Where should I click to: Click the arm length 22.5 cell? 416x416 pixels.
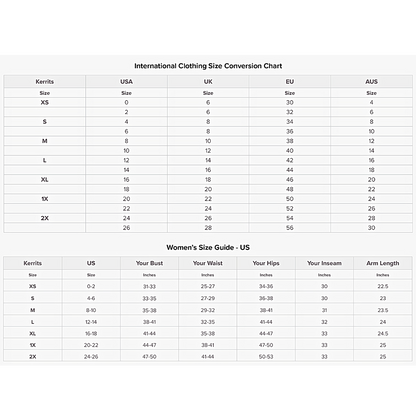[x=383, y=286]
